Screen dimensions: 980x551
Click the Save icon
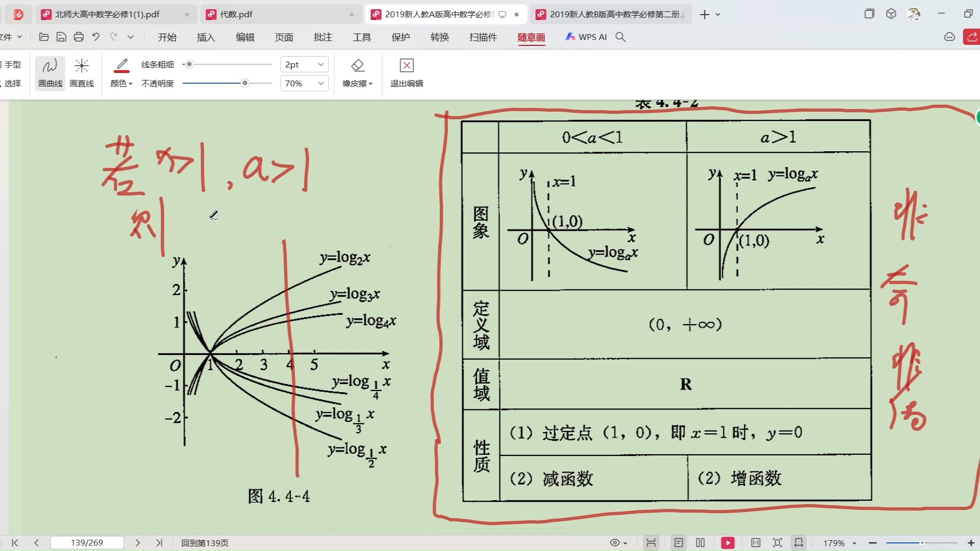pos(61,37)
